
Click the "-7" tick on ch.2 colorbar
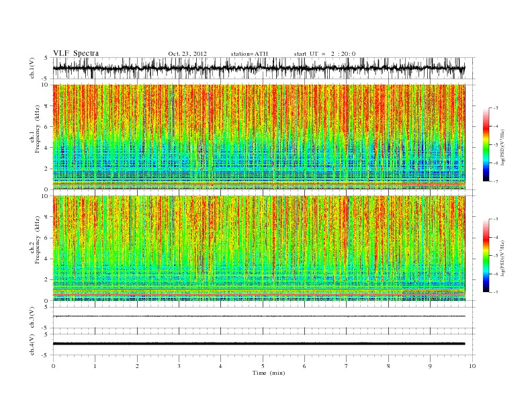495,292
